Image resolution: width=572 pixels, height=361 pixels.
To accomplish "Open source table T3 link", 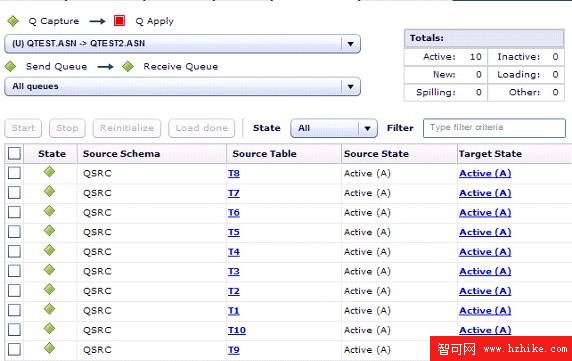I will pos(234,272).
